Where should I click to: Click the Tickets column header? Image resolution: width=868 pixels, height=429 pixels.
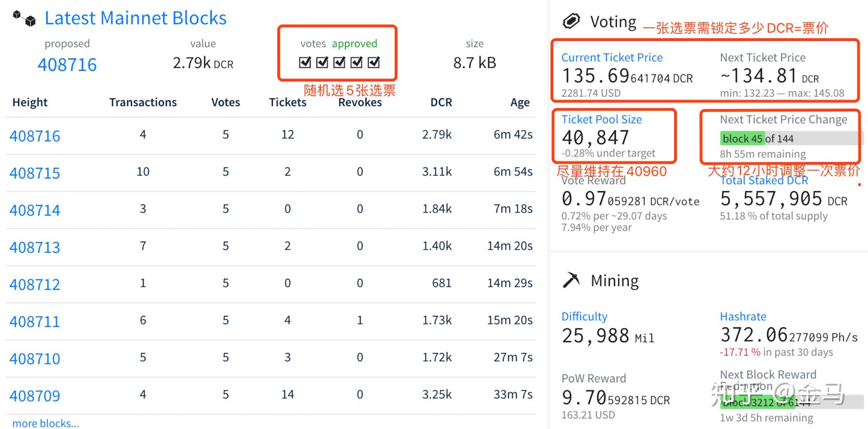[x=288, y=102]
